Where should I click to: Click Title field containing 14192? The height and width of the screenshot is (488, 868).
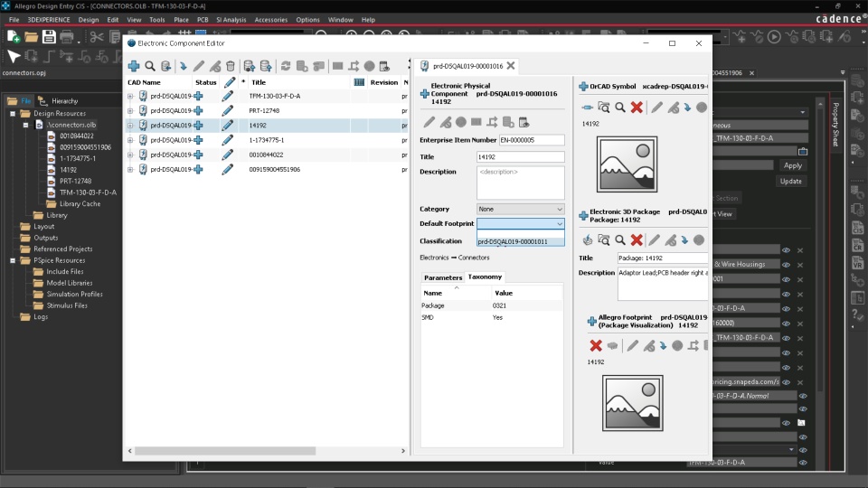[x=521, y=157]
